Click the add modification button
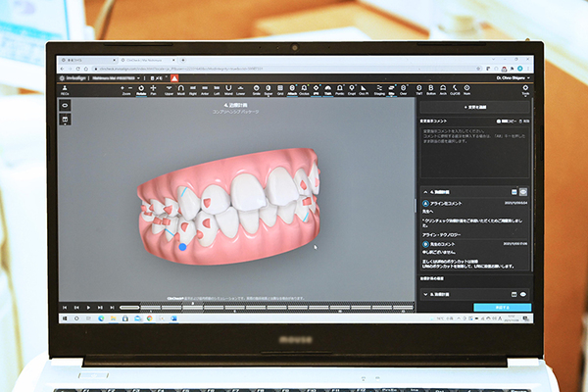The width and height of the screenshot is (588, 392). (474, 107)
